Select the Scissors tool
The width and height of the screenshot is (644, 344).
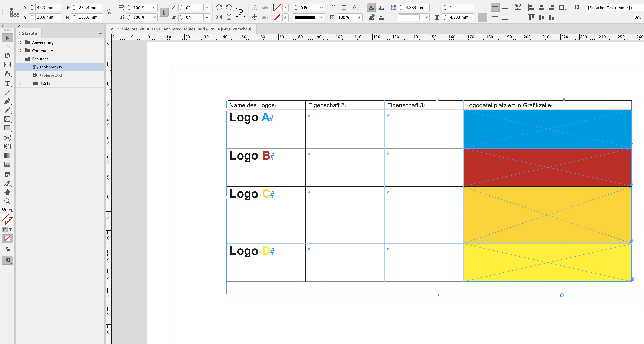click(x=7, y=138)
